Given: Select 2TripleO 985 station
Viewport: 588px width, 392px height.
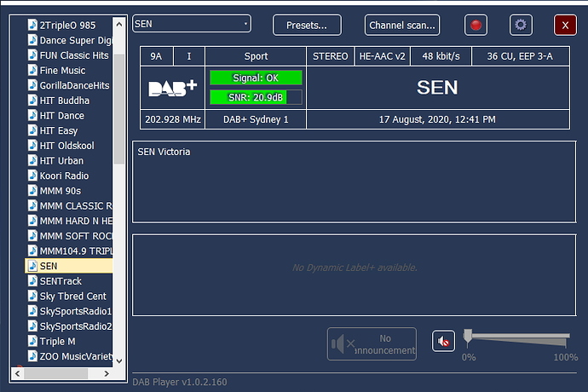Looking at the screenshot, I should 67,25.
